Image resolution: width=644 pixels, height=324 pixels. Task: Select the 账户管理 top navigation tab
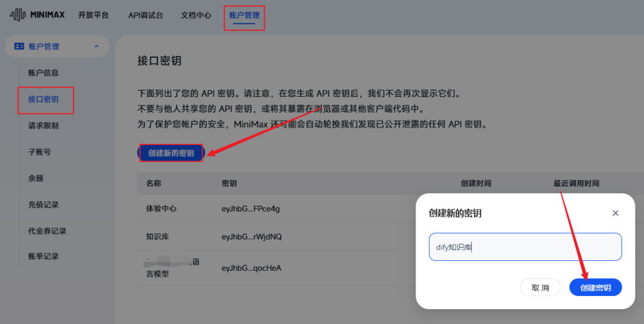click(244, 15)
